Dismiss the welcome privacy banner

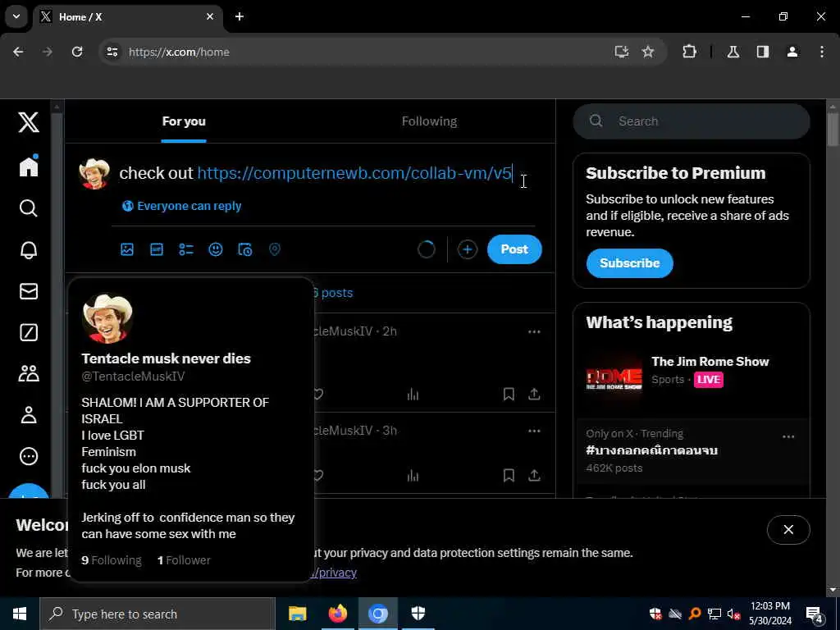[x=788, y=530]
